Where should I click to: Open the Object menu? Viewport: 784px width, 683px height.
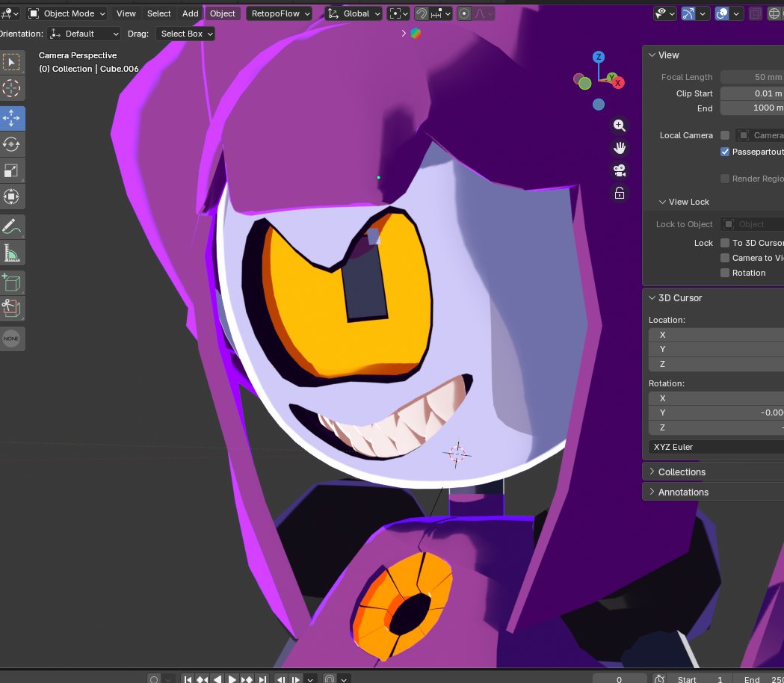click(x=222, y=13)
